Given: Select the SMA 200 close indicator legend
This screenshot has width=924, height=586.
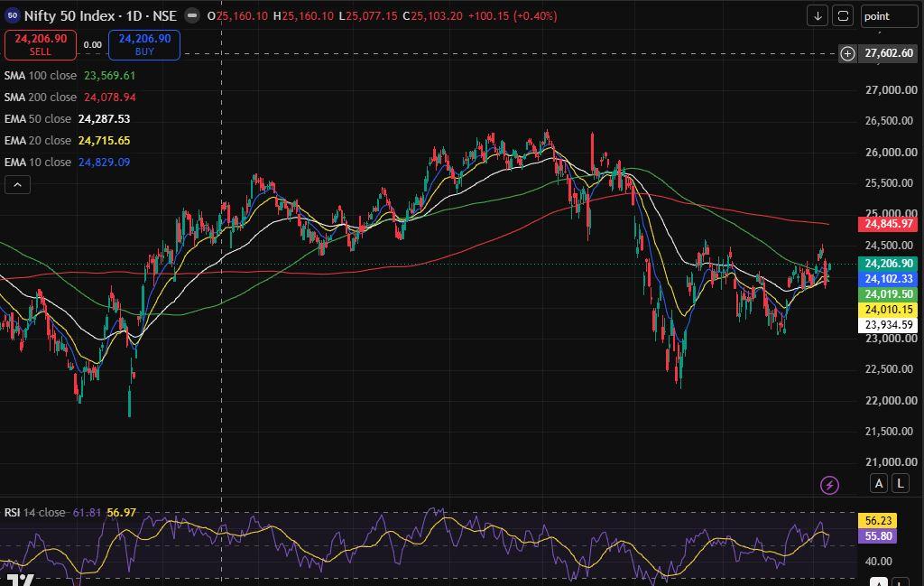Looking at the screenshot, I should [69, 98].
